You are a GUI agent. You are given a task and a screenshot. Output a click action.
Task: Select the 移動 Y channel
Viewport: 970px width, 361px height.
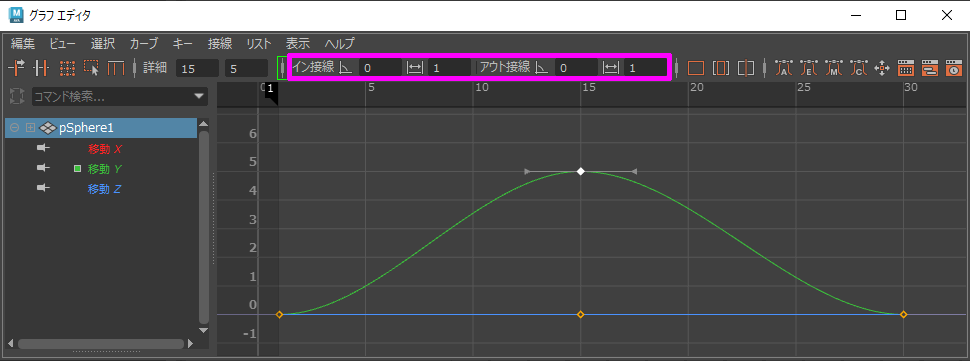(106, 168)
